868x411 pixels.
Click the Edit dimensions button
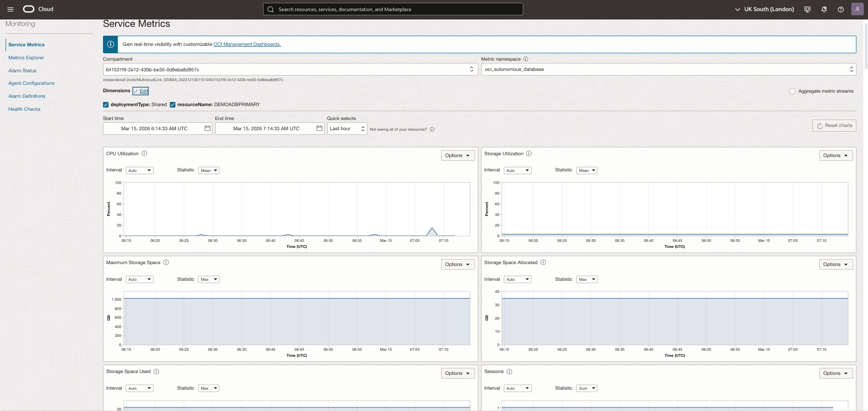[141, 91]
